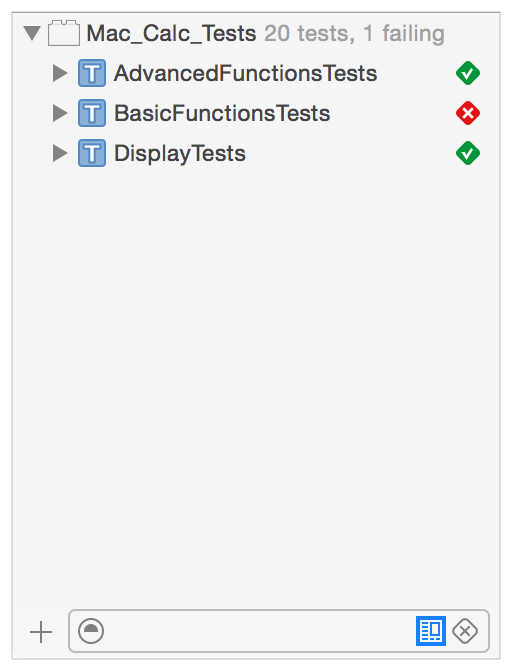
Task: Click green passed status on AdvancedFunctionsTests
Action: tap(468, 73)
